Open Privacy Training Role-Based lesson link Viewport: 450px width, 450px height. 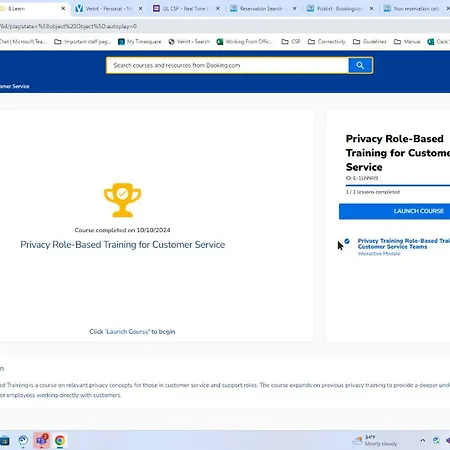click(403, 244)
